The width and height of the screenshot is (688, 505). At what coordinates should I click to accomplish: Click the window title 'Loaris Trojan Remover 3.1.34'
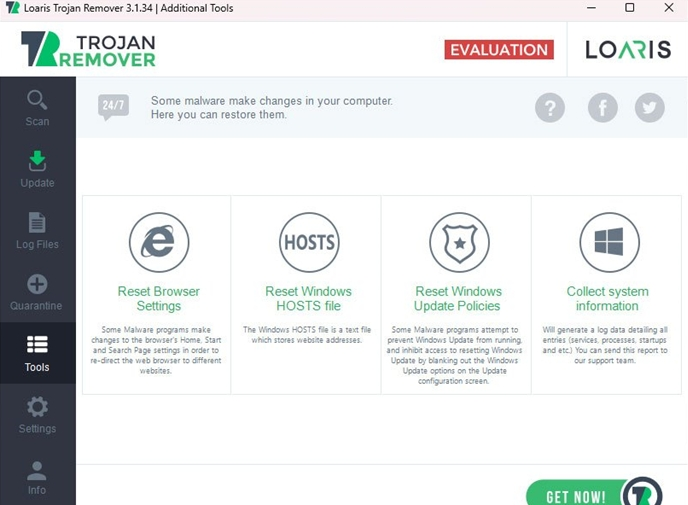tap(87, 8)
